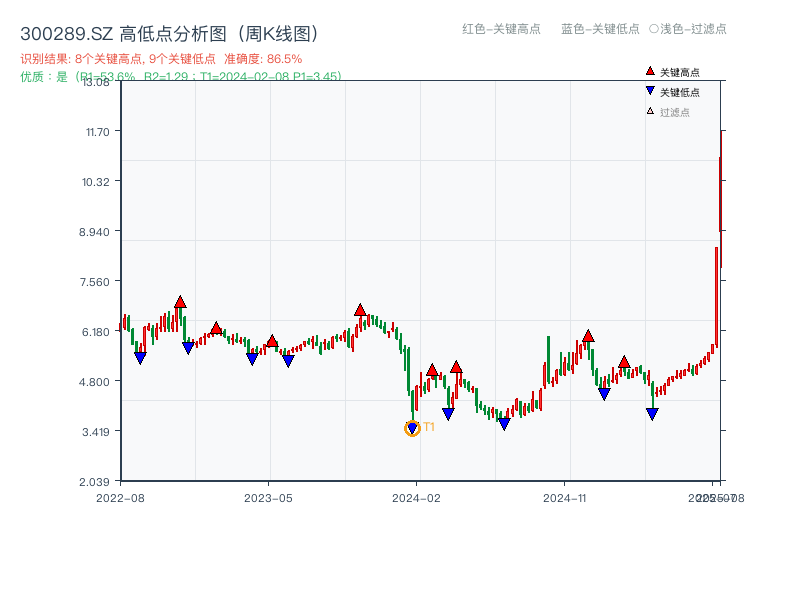Screen dimensions: 800x600
Task: Click the blue triangle icon in the legend
Action: [650, 92]
